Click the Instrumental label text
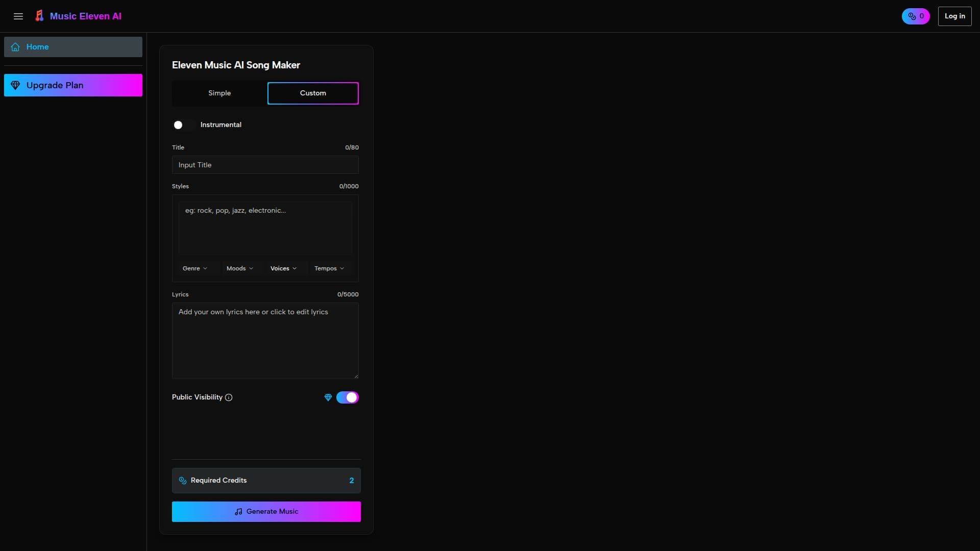 click(221, 125)
